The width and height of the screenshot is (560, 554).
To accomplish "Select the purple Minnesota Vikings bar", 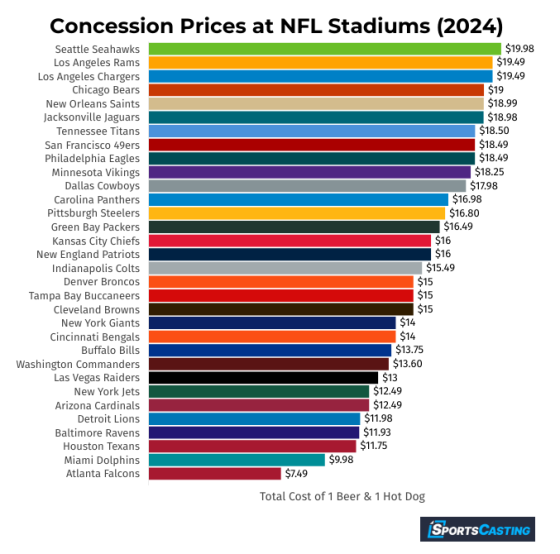I will pos(310,172).
